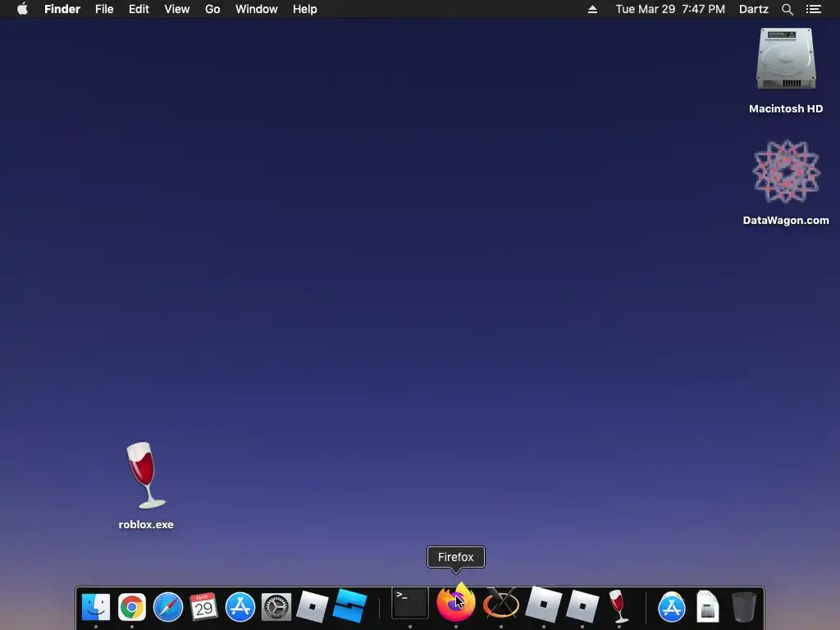Select Roblox icon right of XQuartz
840x630 pixels.
(x=544, y=605)
